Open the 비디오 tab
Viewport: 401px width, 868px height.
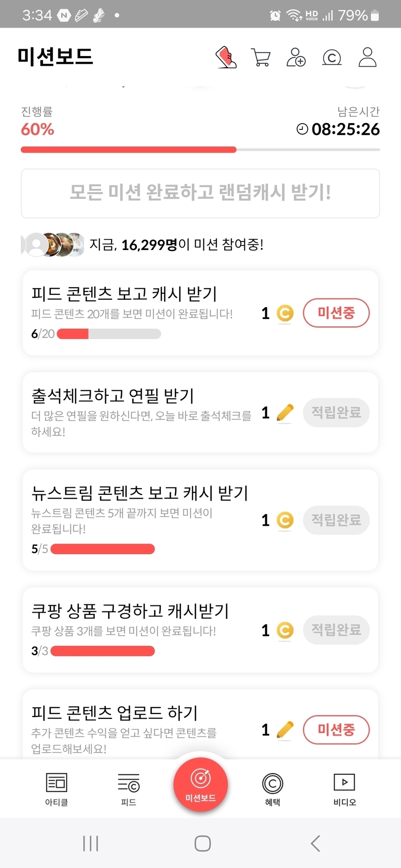point(344,788)
